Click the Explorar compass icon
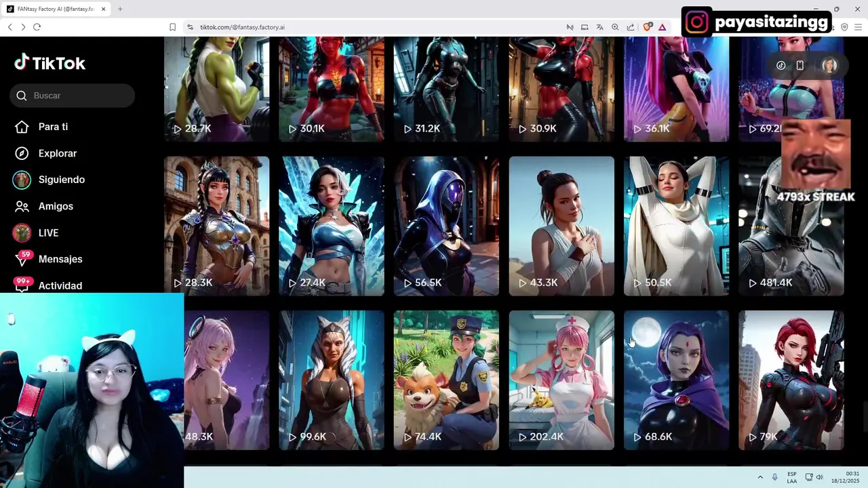This screenshot has width=868, height=488. 22,153
